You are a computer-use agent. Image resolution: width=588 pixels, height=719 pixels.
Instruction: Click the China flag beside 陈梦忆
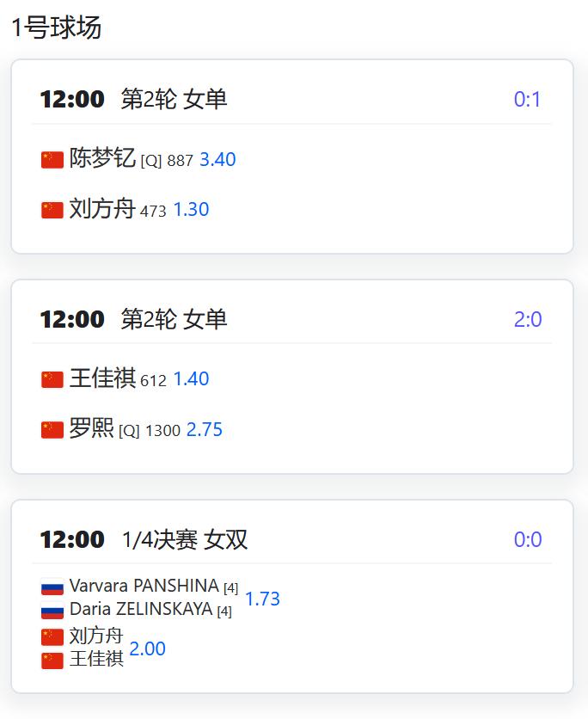pyautogui.click(x=52, y=160)
